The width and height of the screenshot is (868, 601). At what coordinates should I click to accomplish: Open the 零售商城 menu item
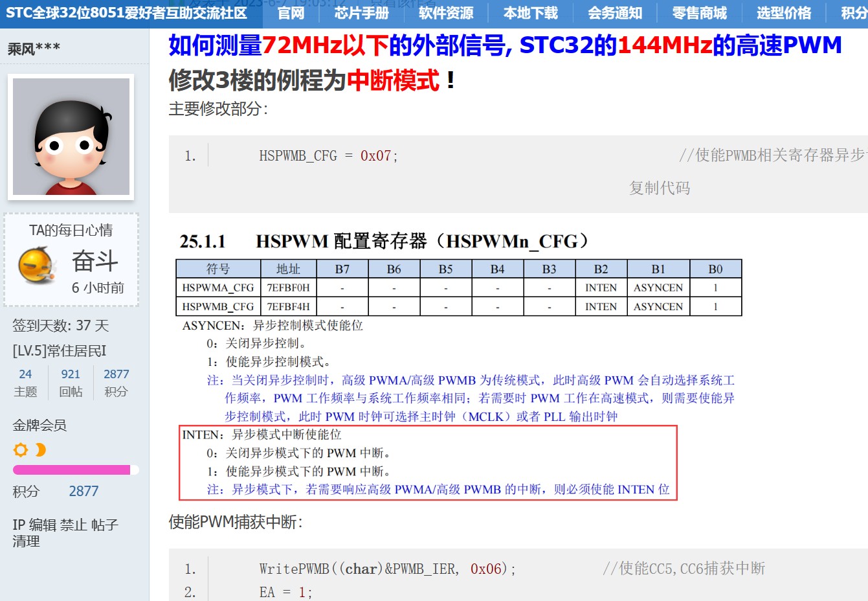click(x=700, y=13)
